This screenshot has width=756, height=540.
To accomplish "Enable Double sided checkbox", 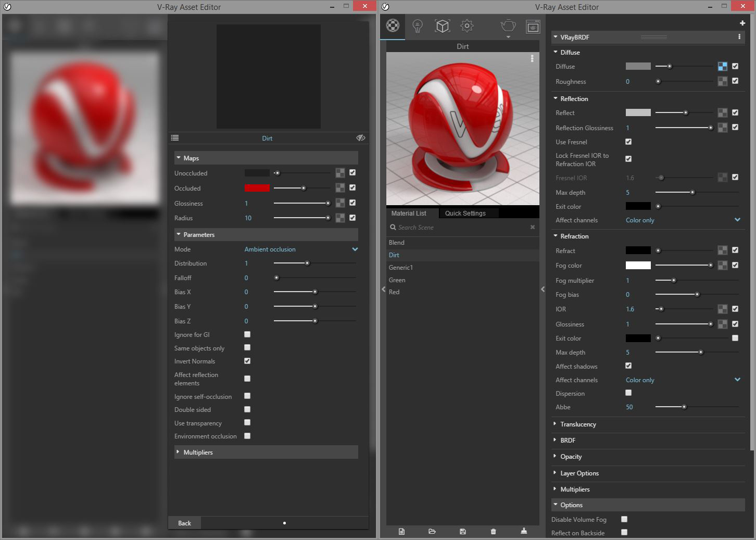I will [x=247, y=409].
